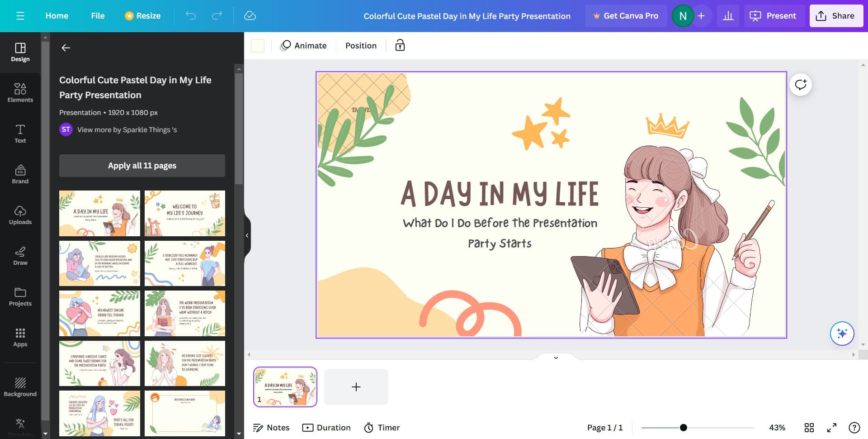This screenshot has height=439, width=868.
Task: Open the File menu
Action: pyautogui.click(x=98, y=15)
